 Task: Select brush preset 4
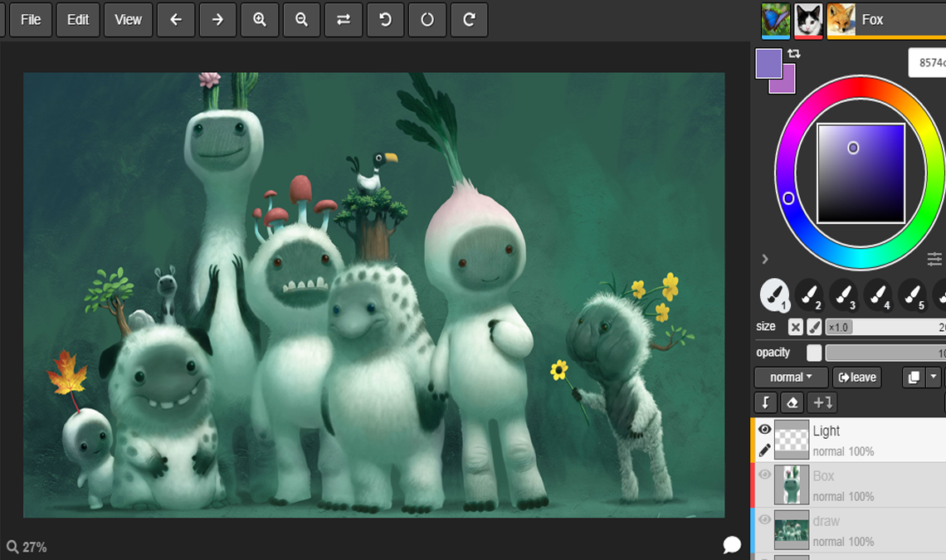coord(878,295)
